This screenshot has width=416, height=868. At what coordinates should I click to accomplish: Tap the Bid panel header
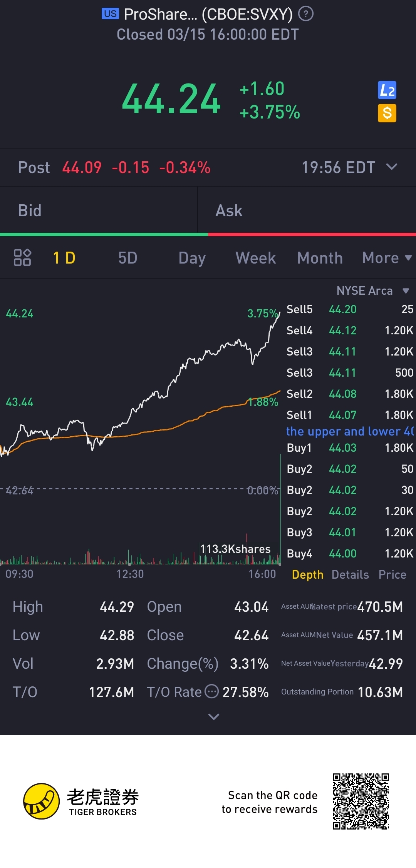click(x=99, y=210)
